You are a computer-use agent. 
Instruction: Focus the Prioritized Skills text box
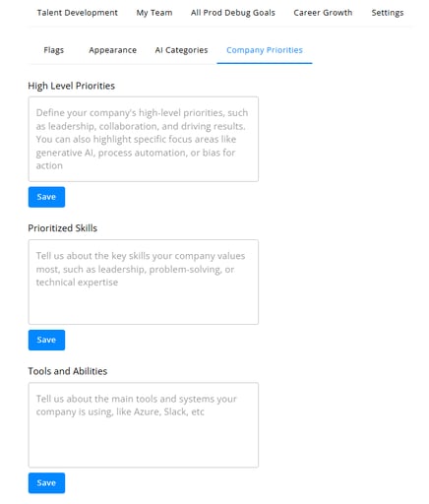pos(144,282)
